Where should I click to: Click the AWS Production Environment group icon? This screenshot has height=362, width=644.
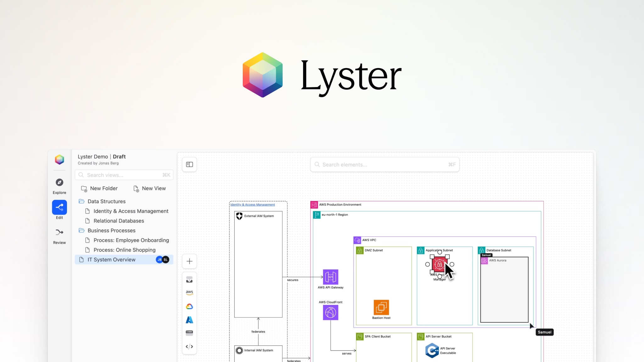[314, 205]
